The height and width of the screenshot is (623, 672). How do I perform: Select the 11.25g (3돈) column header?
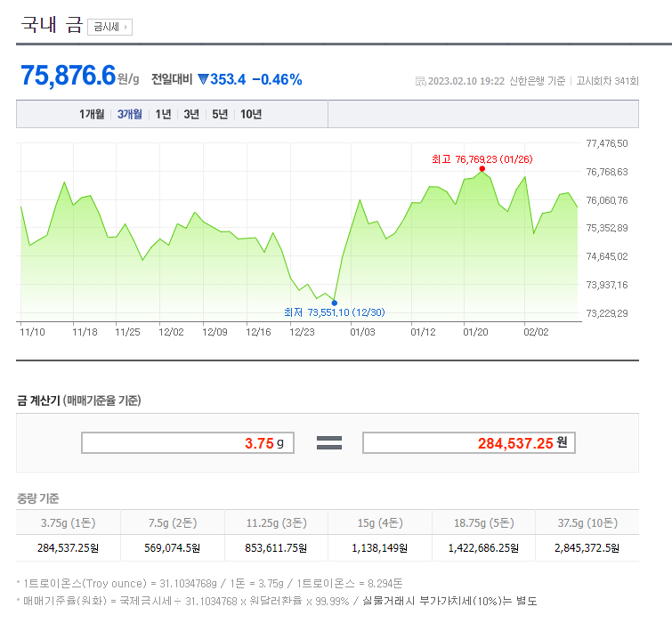pyautogui.click(x=277, y=522)
